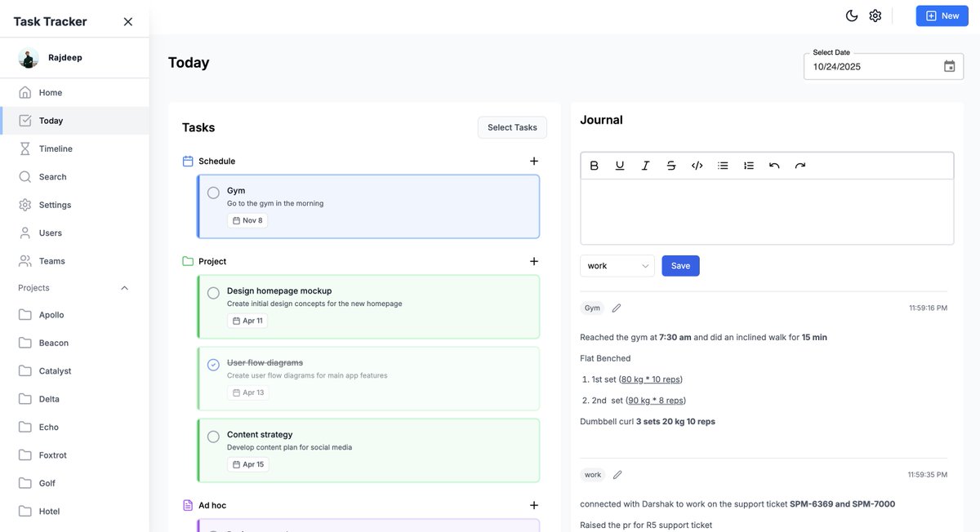
Task: Undo last journal edit
Action: click(x=774, y=166)
